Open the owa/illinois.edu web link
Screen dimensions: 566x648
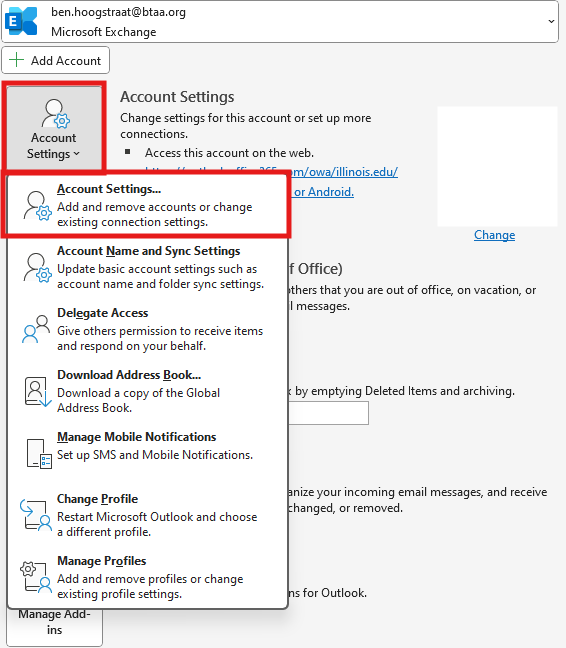point(345,172)
